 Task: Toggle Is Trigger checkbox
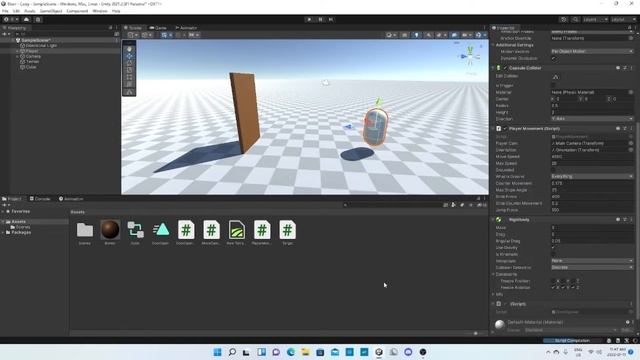[553, 86]
